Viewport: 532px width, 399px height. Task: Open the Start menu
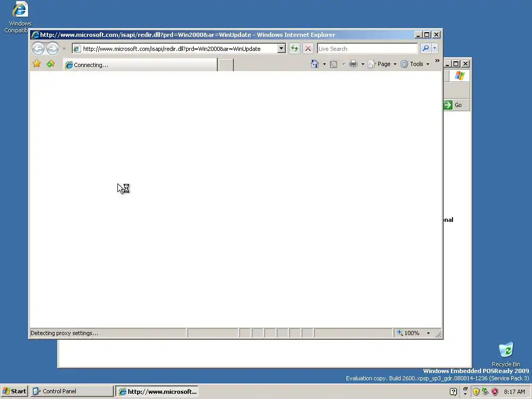[x=14, y=391]
